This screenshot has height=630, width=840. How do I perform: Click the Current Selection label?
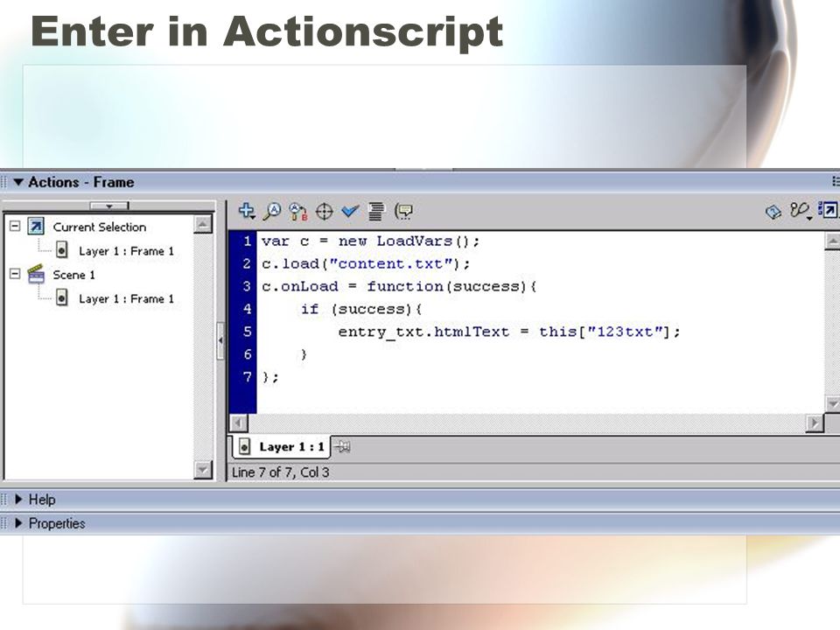coord(100,227)
